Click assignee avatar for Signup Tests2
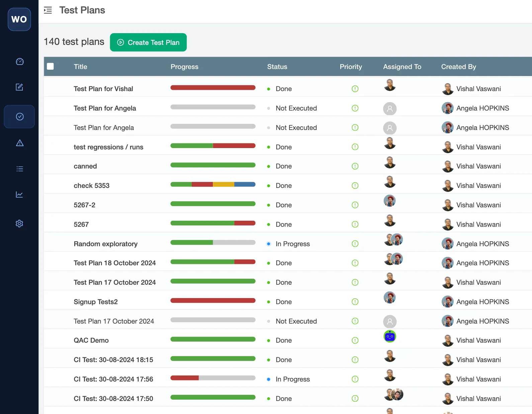The image size is (532, 414). pos(389,297)
